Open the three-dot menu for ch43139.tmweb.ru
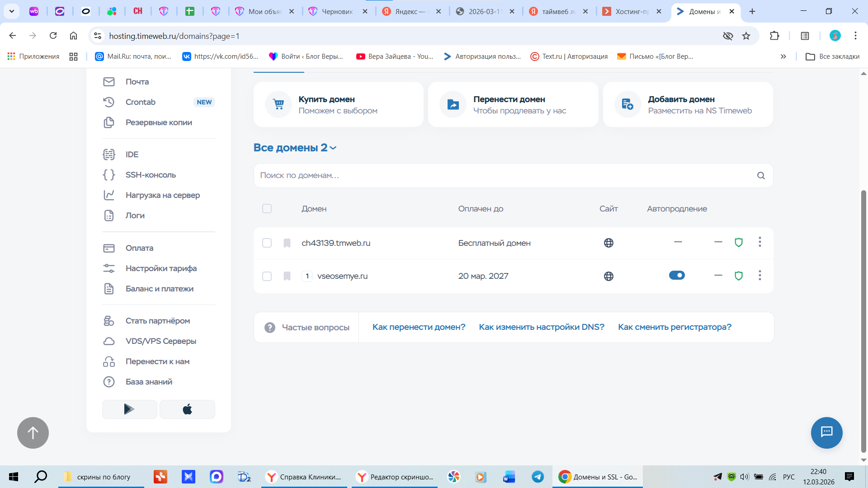Viewport: 868px width, 488px height. coord(759,242)
